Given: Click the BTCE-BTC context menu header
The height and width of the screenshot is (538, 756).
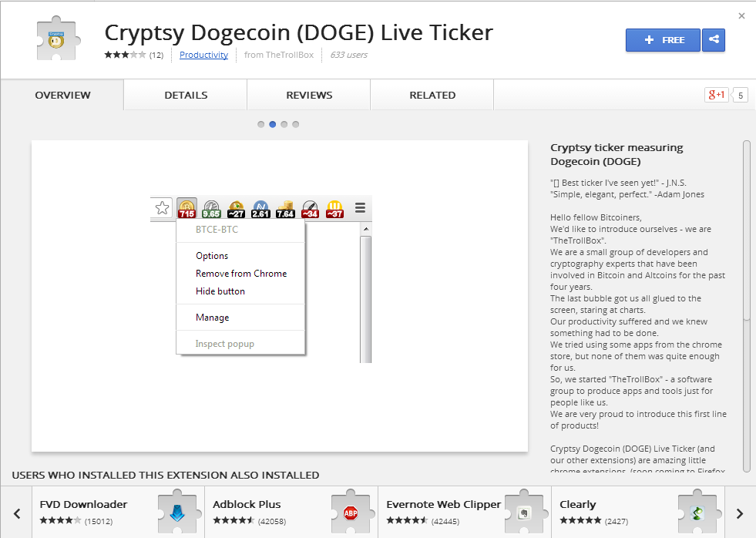Looking at the screenshot, I should (x=217, y=230).
